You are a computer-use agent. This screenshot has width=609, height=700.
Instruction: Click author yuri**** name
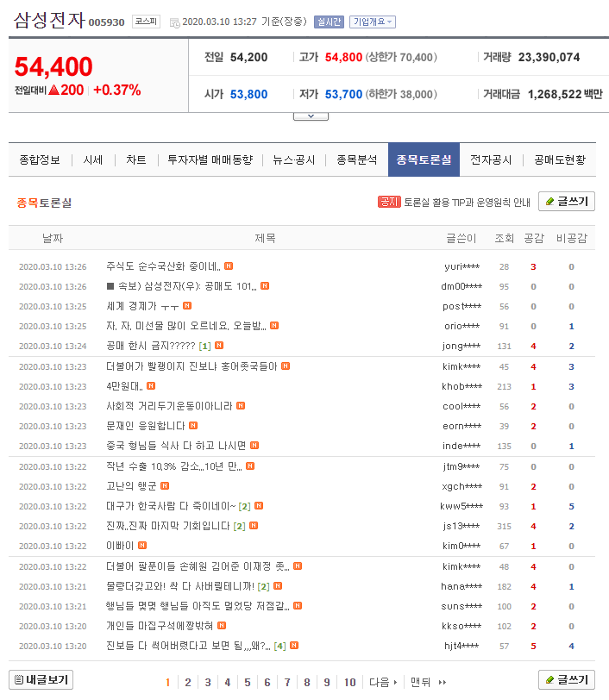[461, 267]
